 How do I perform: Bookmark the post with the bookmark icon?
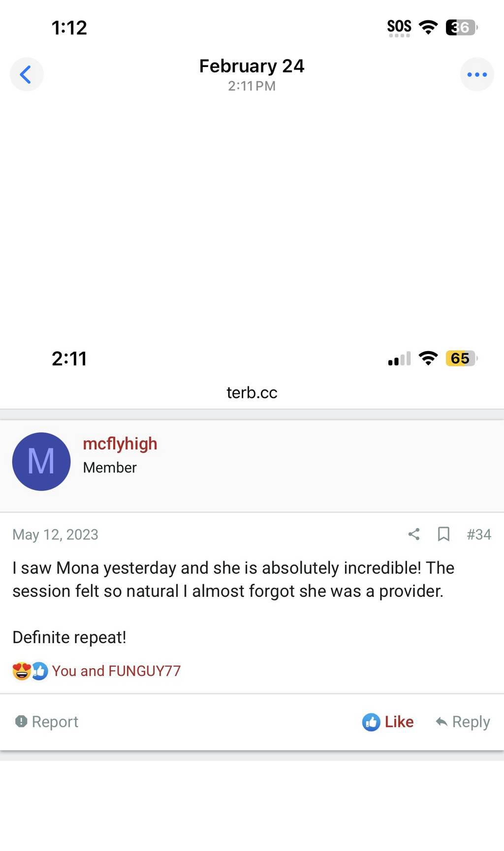(443, 534)
